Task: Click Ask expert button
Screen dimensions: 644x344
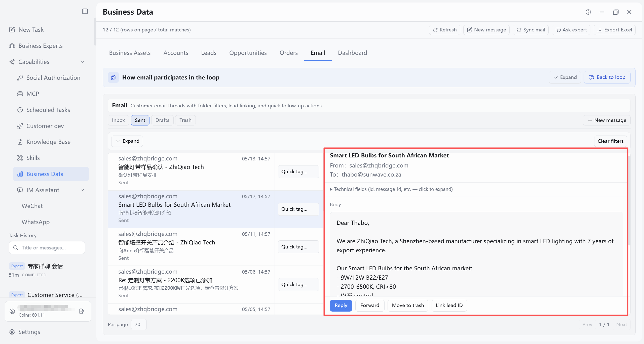Action: (571, 30)
